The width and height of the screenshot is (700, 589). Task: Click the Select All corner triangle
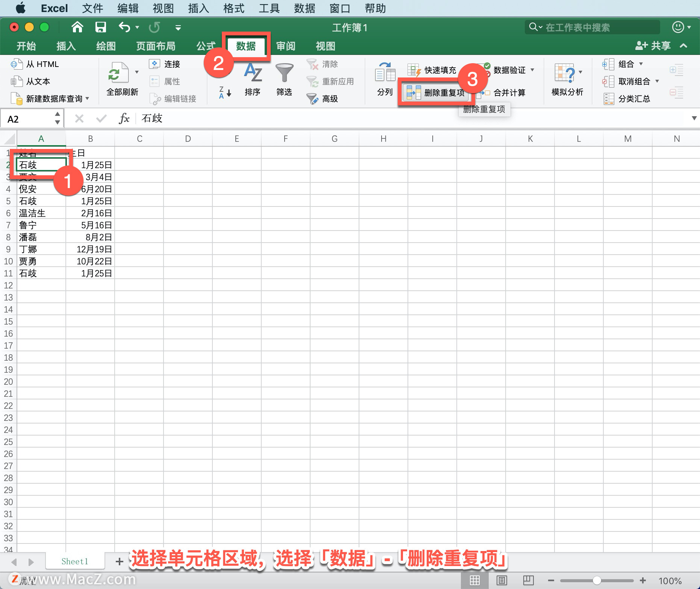pyautogui.click(x=10, y=139)
